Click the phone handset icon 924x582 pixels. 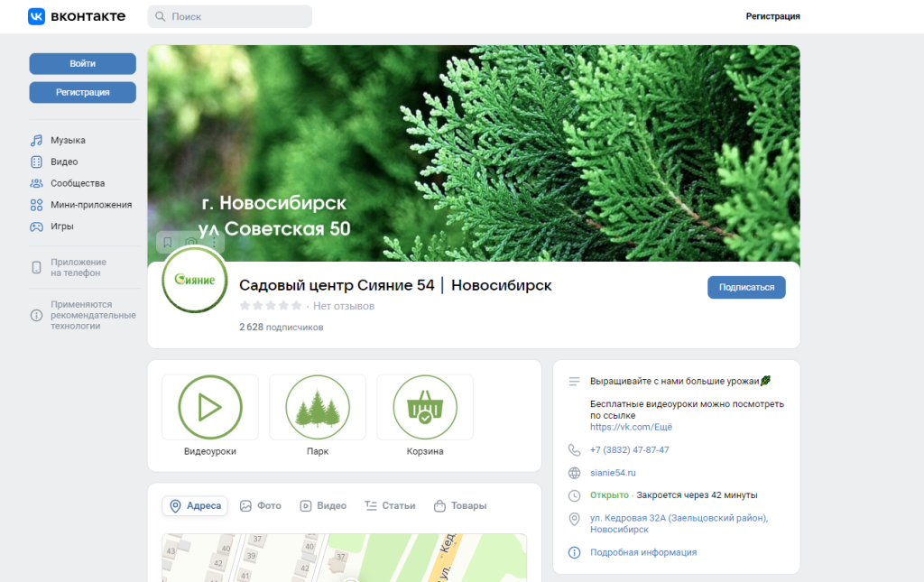(x=574, y=450)
